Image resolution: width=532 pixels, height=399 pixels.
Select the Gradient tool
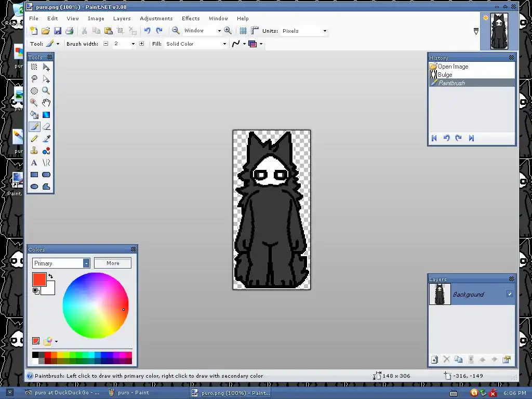pyautogui.click(x=46, y=115)
